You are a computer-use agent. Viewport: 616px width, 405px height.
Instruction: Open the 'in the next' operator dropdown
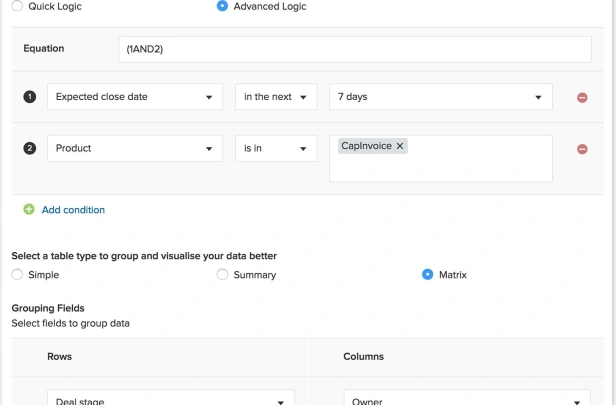[276, 97]
